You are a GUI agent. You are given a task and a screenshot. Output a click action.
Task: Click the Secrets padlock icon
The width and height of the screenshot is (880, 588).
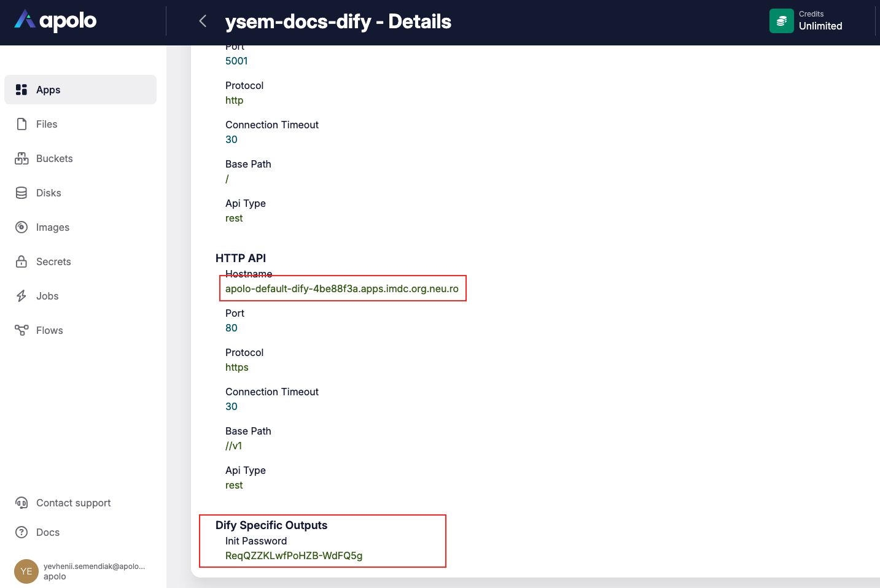coord(21,261)
